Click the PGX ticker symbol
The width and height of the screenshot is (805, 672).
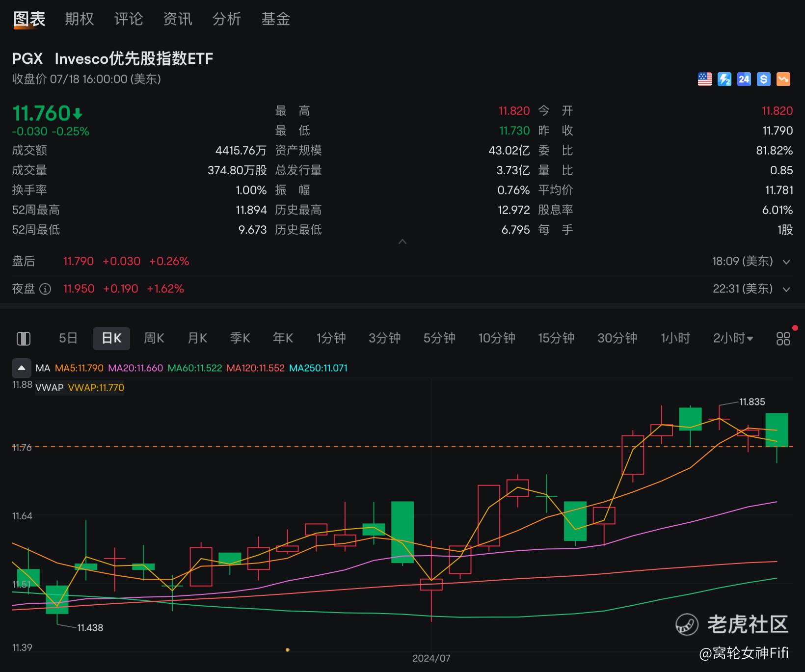click(27, 59)
